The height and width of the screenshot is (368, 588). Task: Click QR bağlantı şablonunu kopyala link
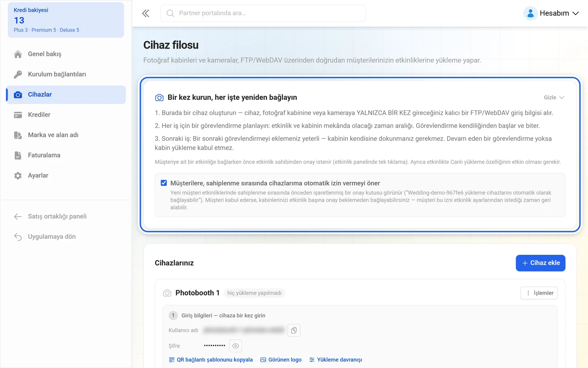(211, 360)
